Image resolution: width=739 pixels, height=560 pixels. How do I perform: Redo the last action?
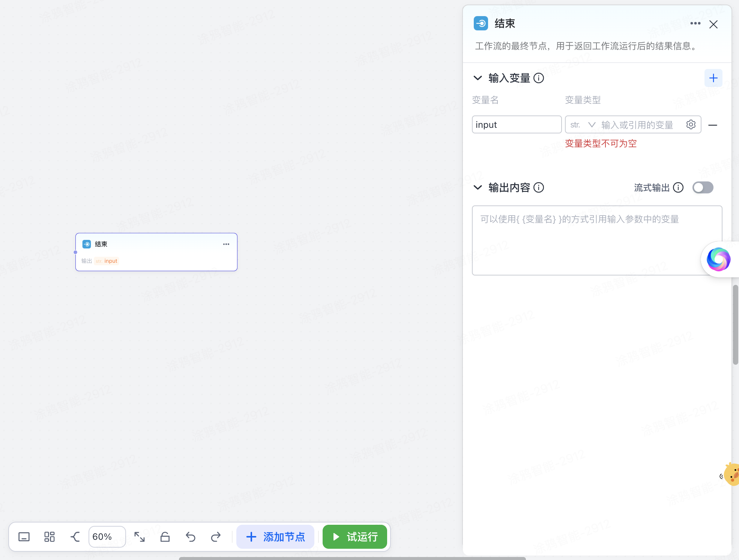click(x=216, y=537)
